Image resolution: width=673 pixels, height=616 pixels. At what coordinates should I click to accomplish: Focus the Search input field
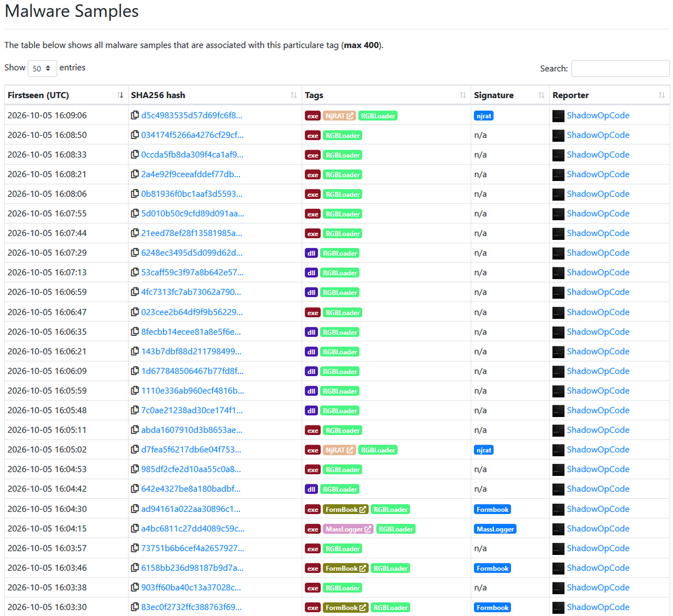620,68
